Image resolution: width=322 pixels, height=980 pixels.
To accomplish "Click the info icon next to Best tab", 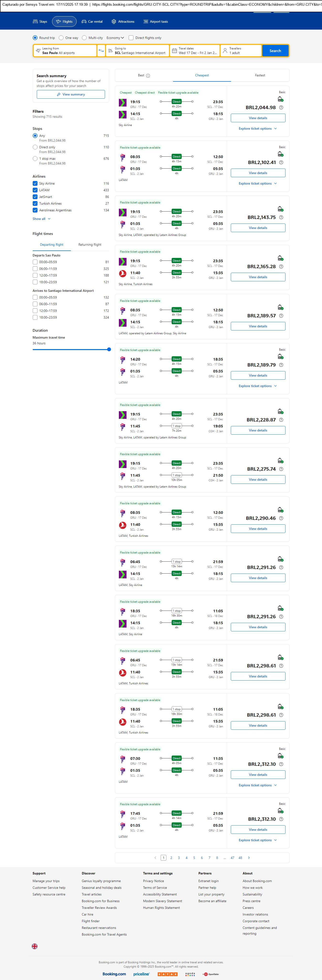I will pyautogui.click(x=148, y=76).
